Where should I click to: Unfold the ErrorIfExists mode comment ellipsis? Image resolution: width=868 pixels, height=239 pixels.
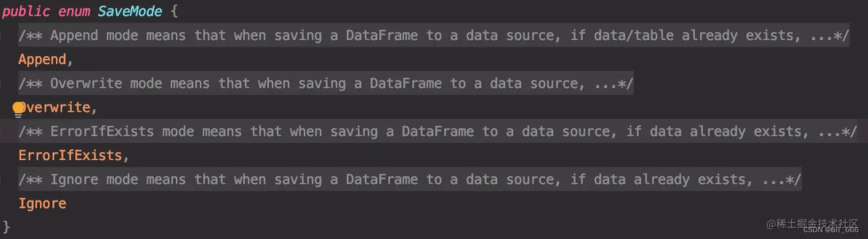(x=829, y=132)
